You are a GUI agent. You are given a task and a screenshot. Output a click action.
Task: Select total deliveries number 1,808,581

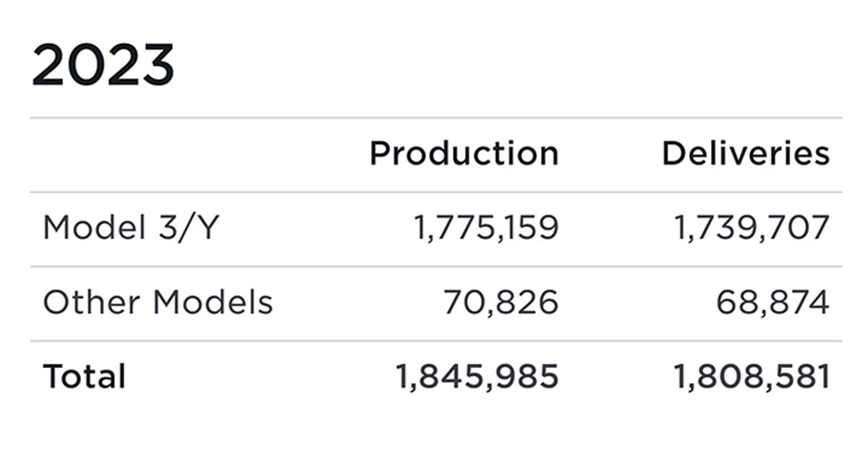pos(752,377)
